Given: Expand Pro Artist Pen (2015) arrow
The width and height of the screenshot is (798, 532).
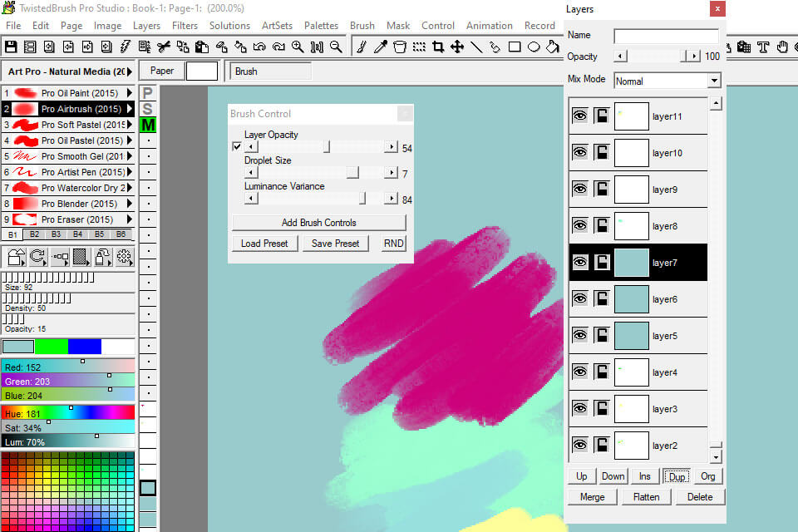Looking at the screenshot, I should tap(130, 172).
